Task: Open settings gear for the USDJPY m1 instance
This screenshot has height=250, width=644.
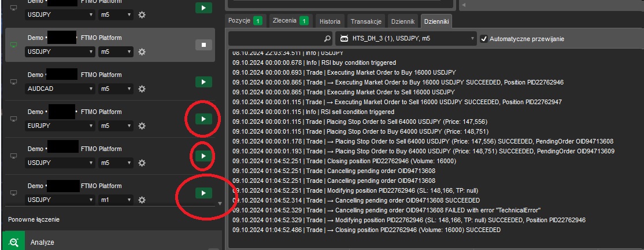Action: 142,200
